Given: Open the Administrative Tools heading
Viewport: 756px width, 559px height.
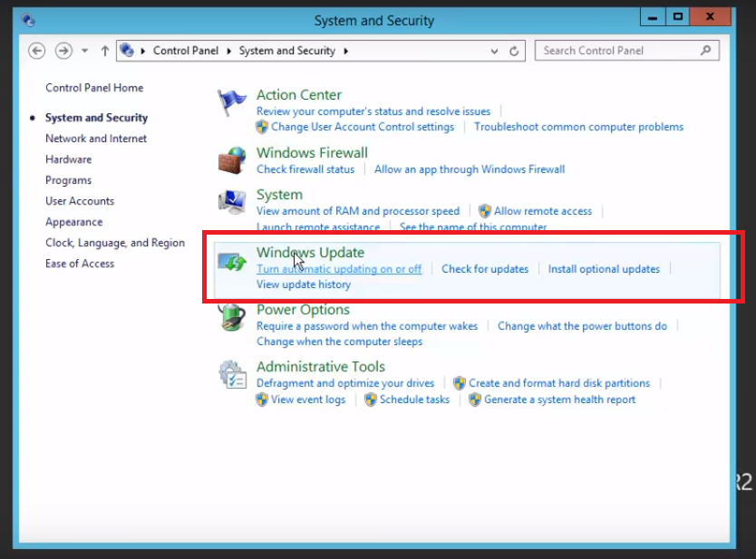Looking at the screenshot, I should point(321,367).
